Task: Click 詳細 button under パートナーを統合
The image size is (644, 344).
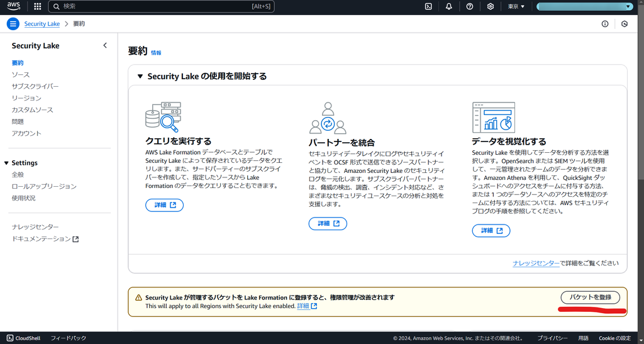Action: click(x=328, y=223)
